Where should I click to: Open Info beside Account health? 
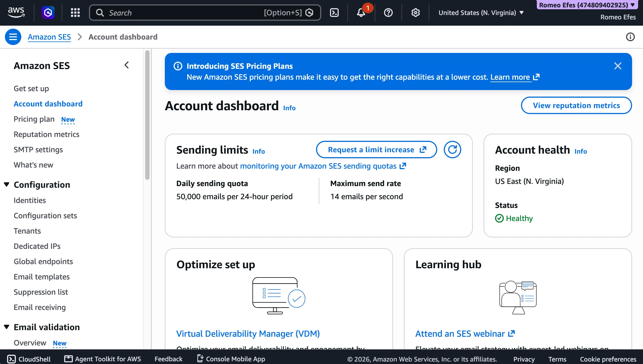581,151
